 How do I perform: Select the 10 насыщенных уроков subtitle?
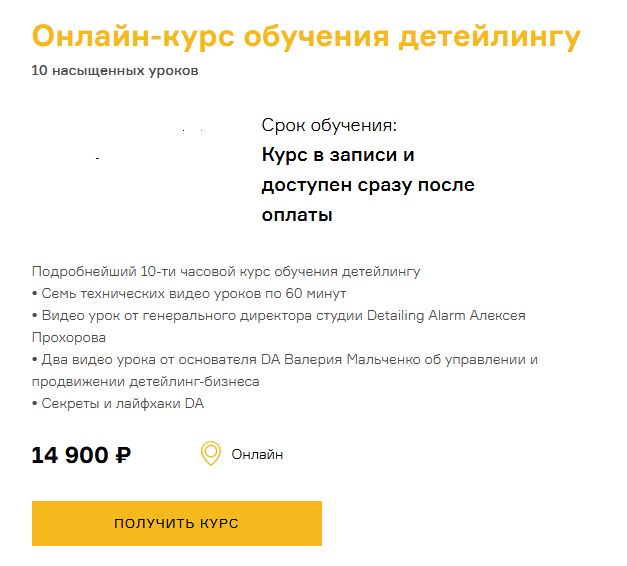pos(115,71)
